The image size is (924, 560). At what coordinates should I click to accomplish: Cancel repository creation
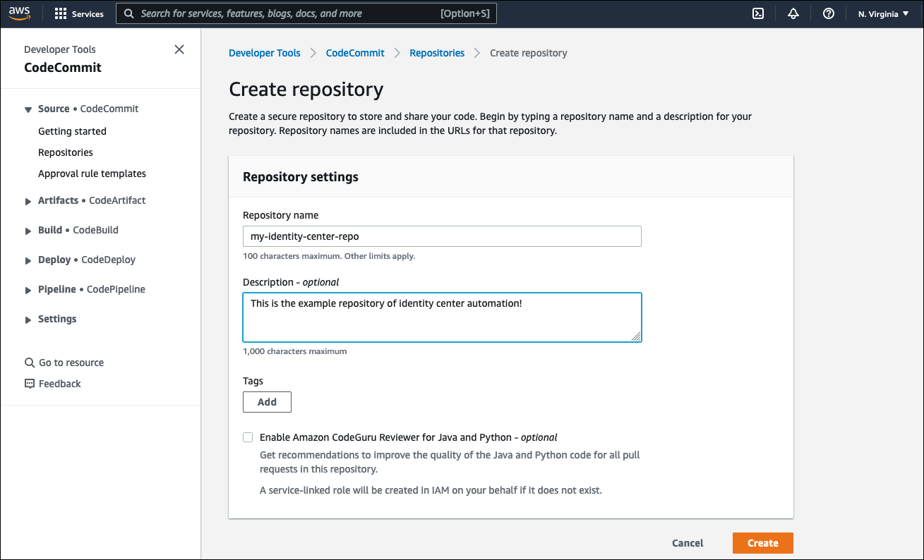tap(688, 543)
